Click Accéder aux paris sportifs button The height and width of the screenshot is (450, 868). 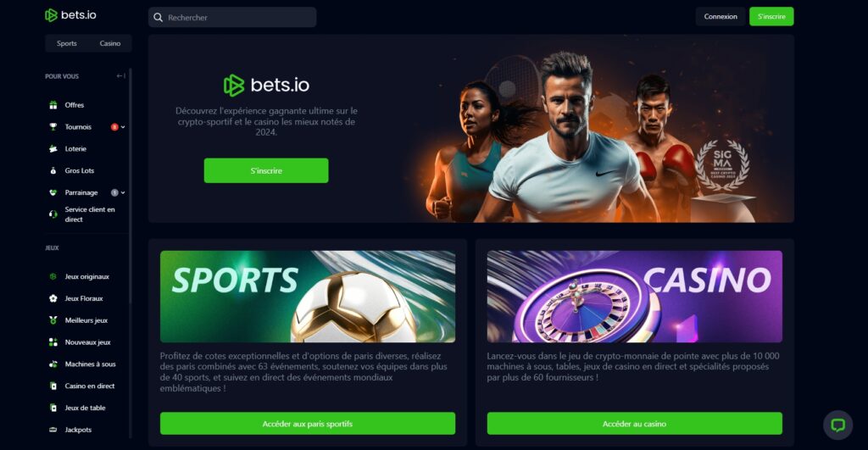(307, 424)
